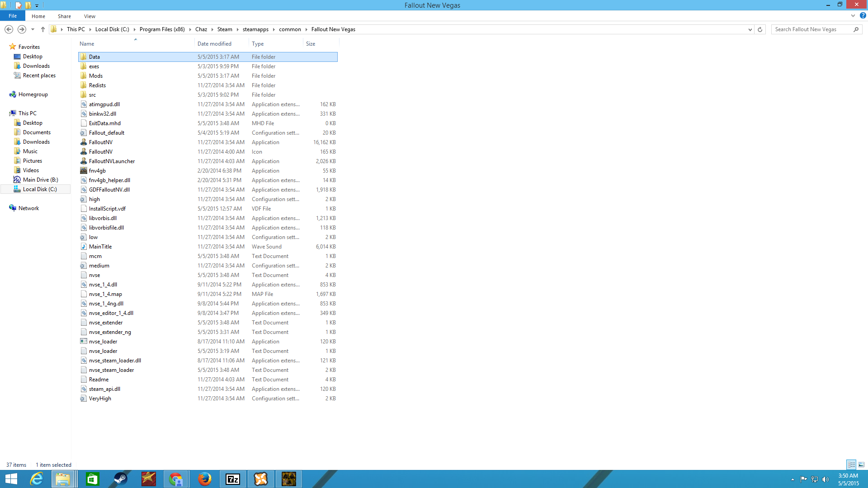The image size is (868, 488).
Task: Open Recent places in Favorites
Action: [39, 75]
